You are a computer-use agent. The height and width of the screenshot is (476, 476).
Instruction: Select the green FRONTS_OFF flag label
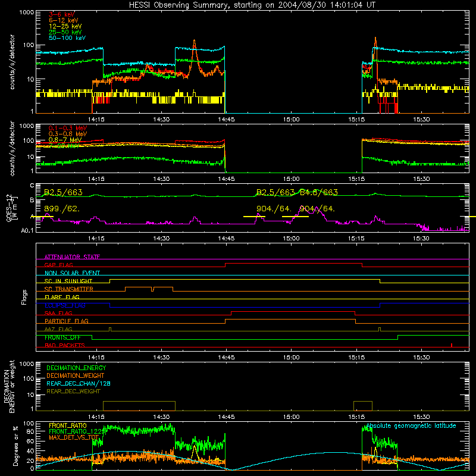click(x=63, y=337)
